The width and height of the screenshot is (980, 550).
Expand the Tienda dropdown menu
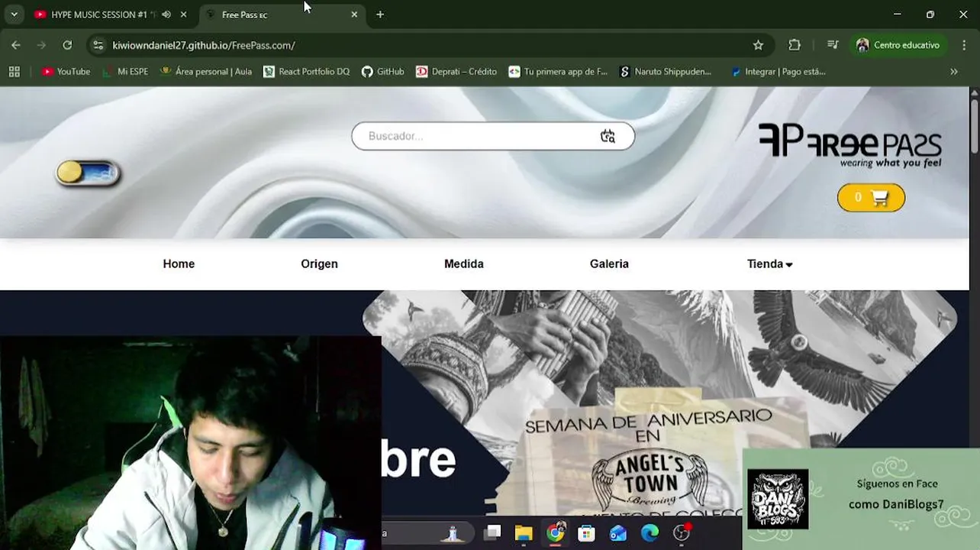[769, 264]
